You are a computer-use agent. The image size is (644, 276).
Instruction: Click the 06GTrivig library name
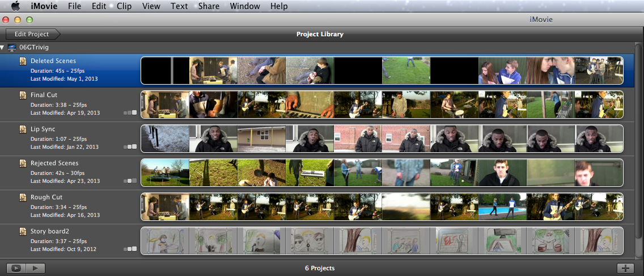[34, 47]
